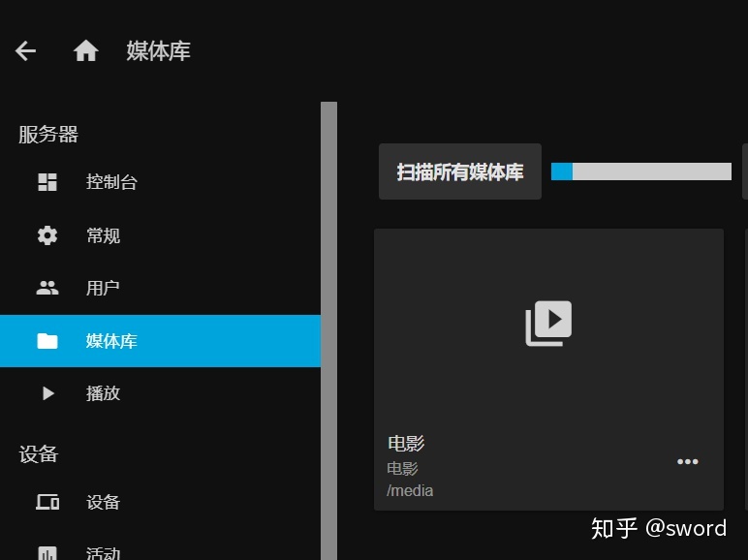This screenshot has width=748, height=560.
Task: Click the 设备 devices icon
Action: pos(47,502)
